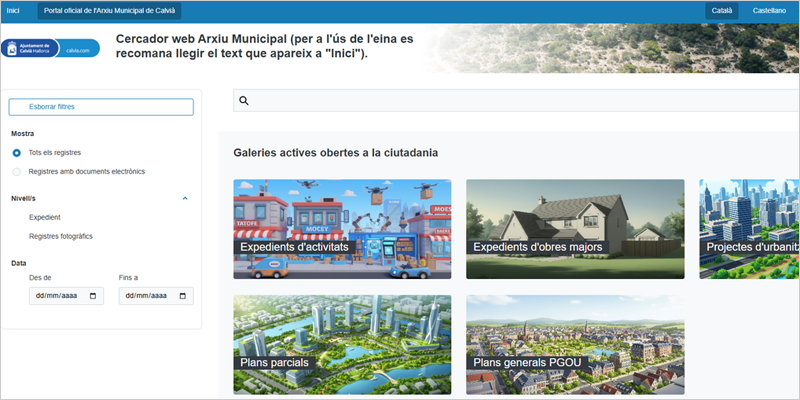Screen dimensions: 800x400
Task: Select Tots els registres radio button
Action: point(17,153)
